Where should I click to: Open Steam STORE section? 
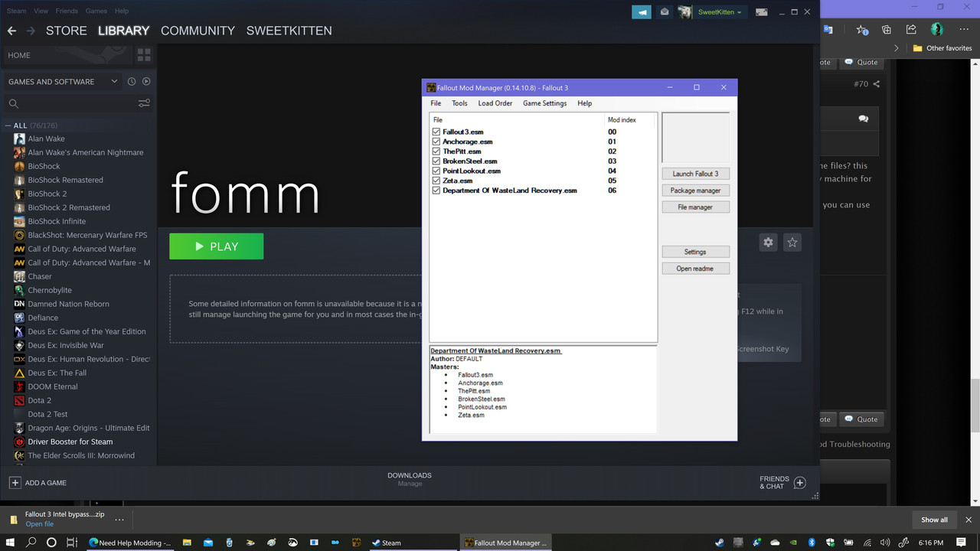click(66, 31)
